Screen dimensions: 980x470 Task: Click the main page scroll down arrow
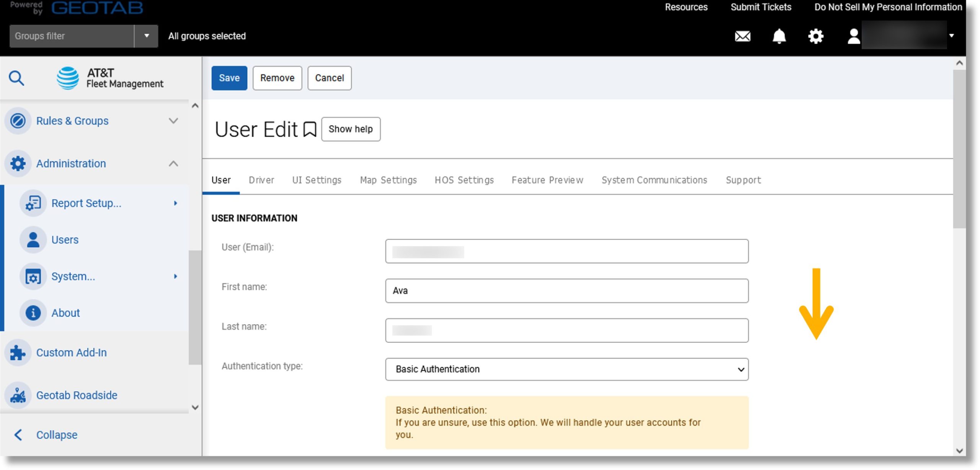click(959, 451)
